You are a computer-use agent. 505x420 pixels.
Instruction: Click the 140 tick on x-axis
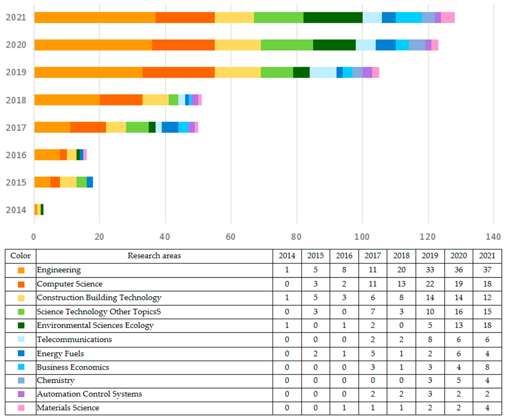[x=493, y=237]
